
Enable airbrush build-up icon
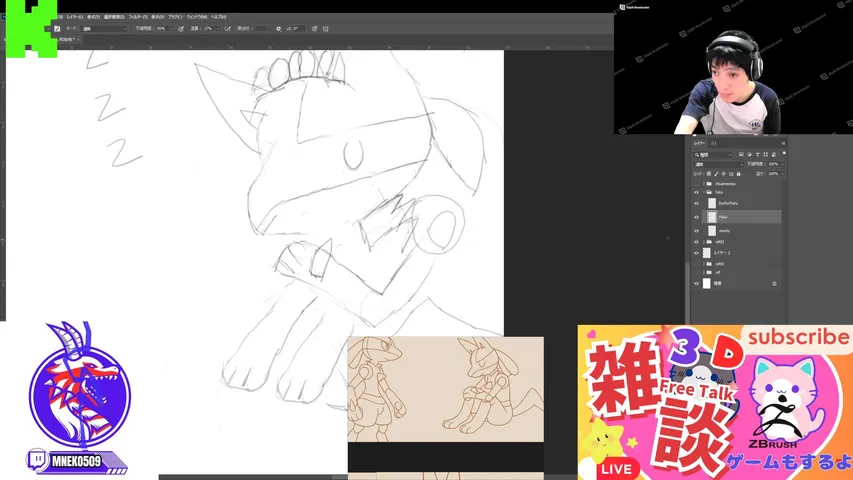(x=228, y=28)
